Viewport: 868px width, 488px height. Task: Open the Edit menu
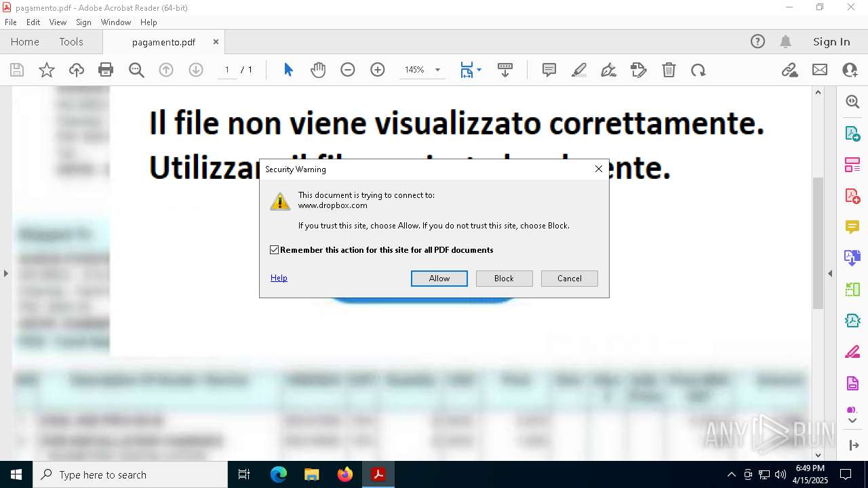pos(33,22)
